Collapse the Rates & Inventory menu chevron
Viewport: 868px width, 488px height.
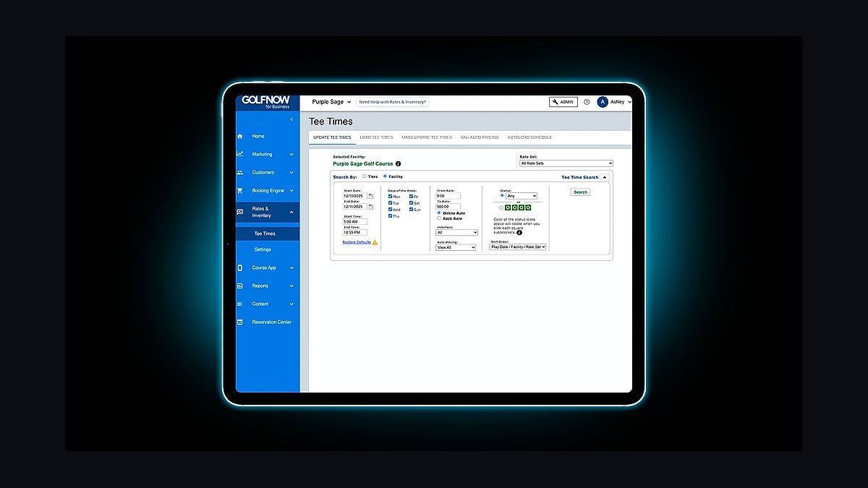click(292, 212)
